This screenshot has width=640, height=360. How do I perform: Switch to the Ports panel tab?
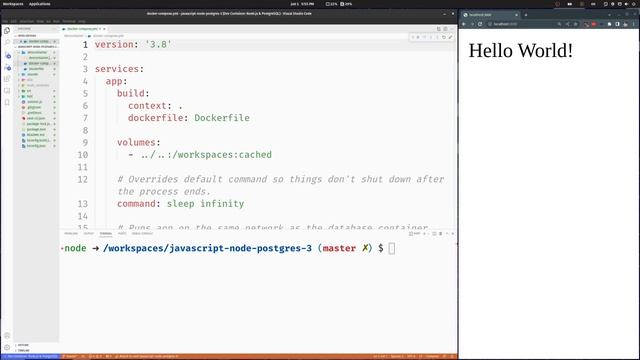(x=122, y=233)
